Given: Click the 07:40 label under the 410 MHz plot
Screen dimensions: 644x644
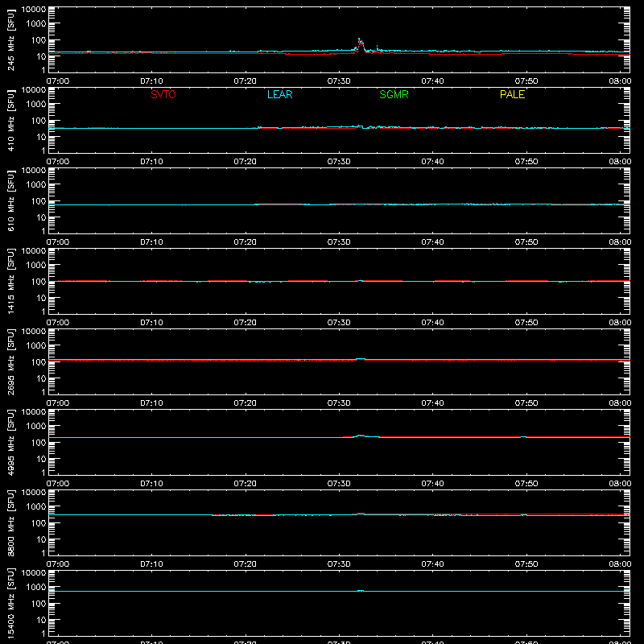Looking at the screenshot, I should pyautogui.click(x=432, y=162).
